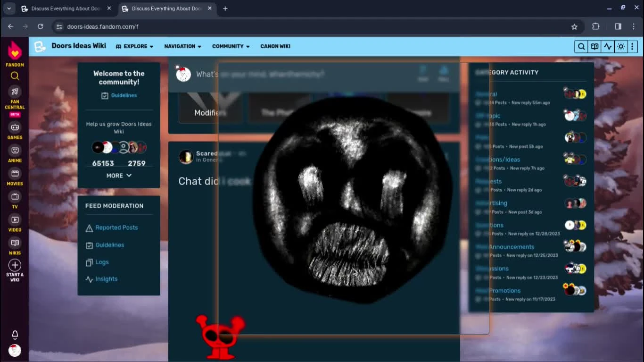
Task: Switch to the first browser tab
Action: (66, 8)
